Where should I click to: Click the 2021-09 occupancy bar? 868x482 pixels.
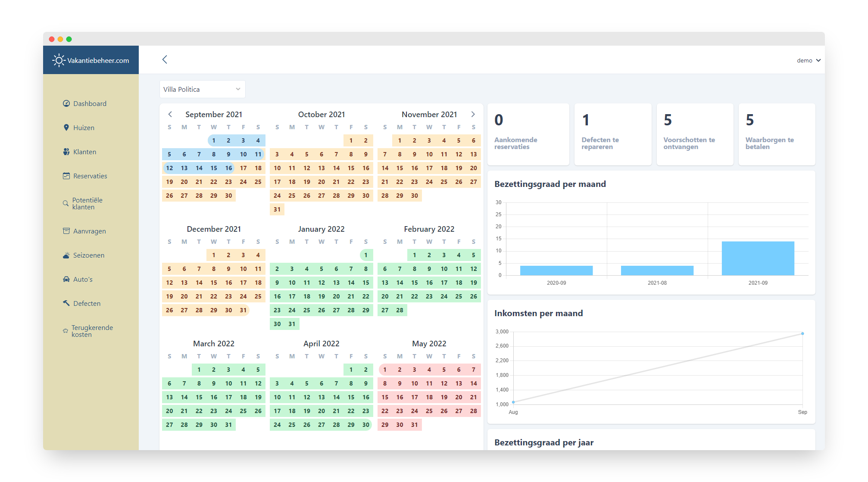tap(758, 258)
